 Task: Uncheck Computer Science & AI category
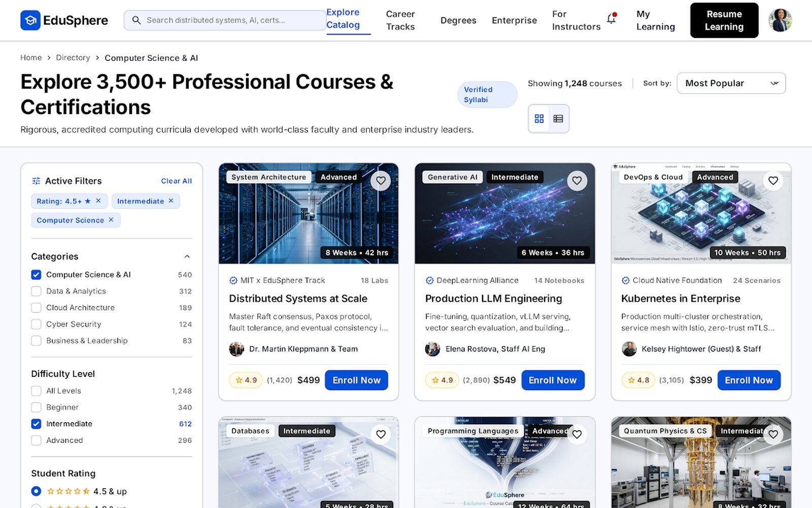pyautogui.click(x=36, y=275)
